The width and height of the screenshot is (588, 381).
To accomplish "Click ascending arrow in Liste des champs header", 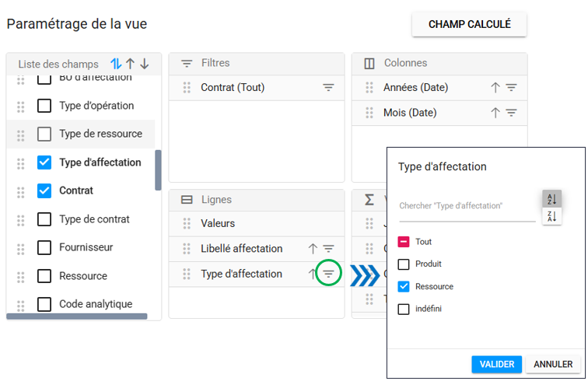I will (130, 64).
